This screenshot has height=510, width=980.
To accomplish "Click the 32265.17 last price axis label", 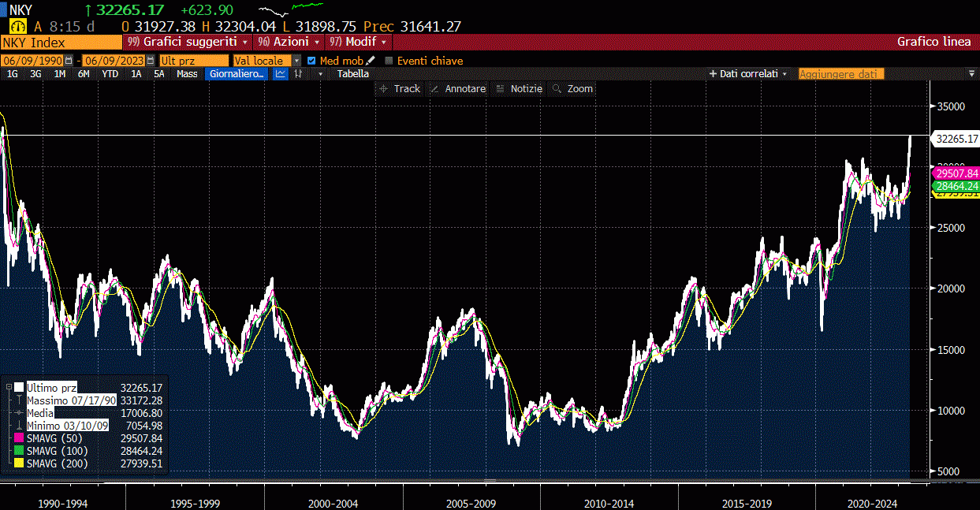I will pyautogui.click(x=955, y=139).
